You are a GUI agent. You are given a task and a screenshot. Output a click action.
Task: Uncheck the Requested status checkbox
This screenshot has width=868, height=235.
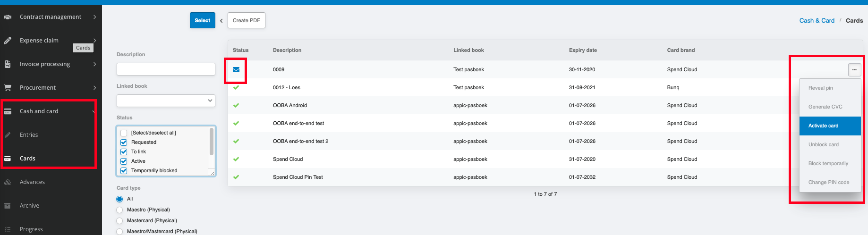[124, 142]
